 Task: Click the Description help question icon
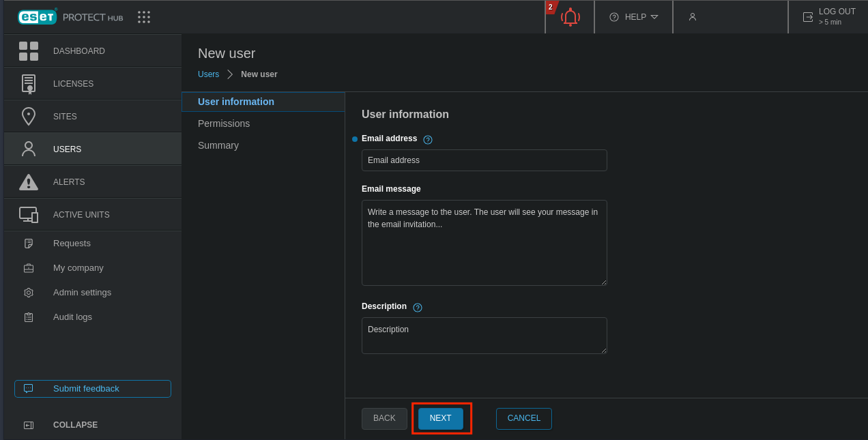418,308
